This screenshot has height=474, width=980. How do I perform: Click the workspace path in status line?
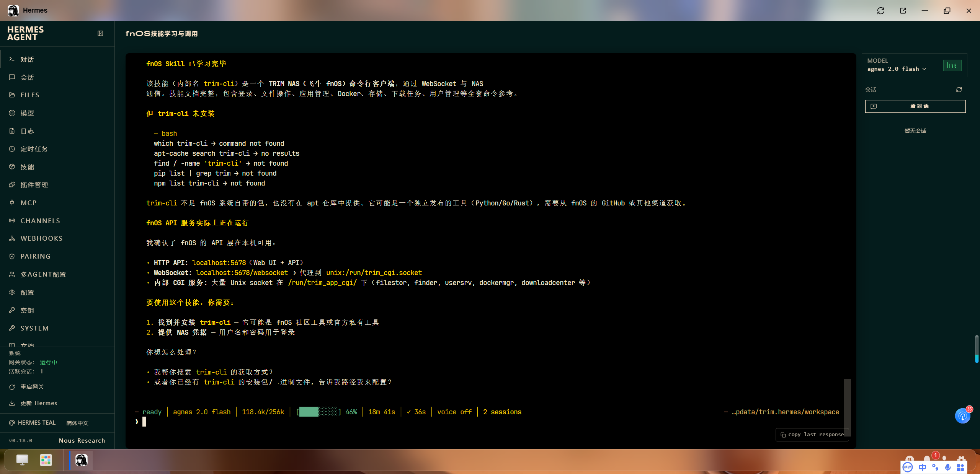pyautogui.click(x=785, y=412)
